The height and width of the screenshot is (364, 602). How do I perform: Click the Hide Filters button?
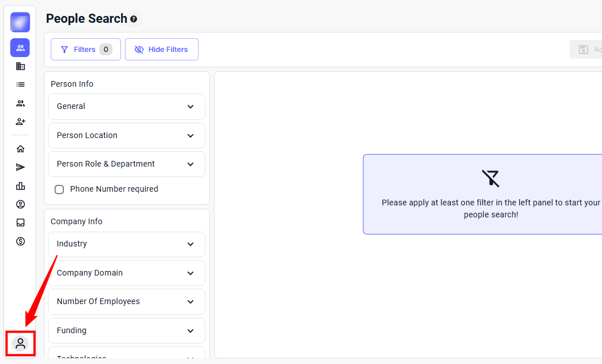(161, 50)
